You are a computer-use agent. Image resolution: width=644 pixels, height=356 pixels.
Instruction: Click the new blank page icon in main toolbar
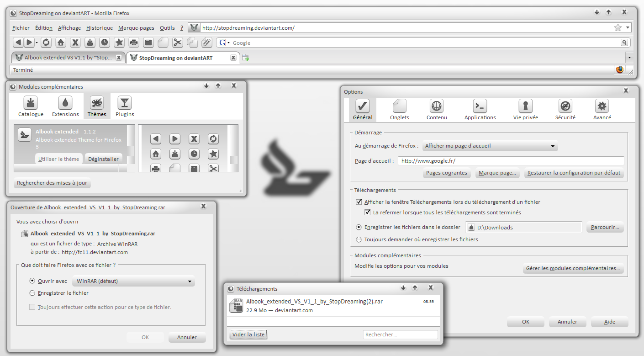163,43
